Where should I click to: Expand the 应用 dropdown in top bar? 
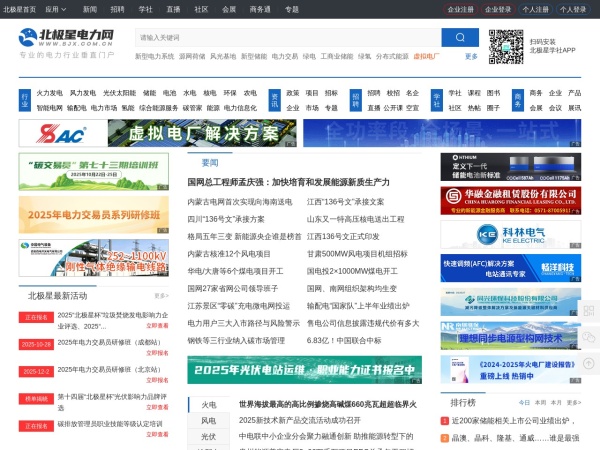(x=55, y=9)
